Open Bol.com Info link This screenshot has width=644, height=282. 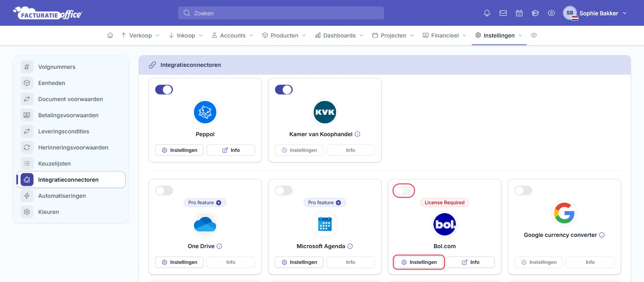pyautogui.click(x=471, y=262)
